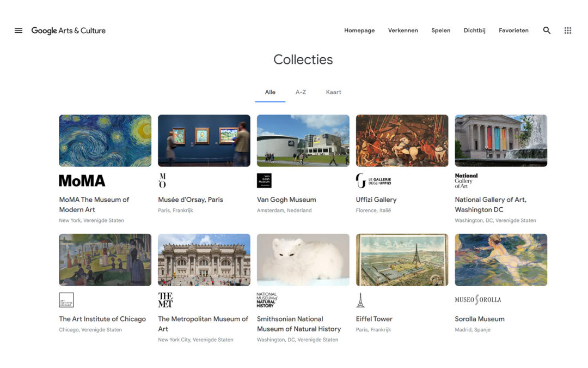Click the National Gallery of Art building thumbnail
588x368 pixels.
pyautogui.click(x=501, y=140)
